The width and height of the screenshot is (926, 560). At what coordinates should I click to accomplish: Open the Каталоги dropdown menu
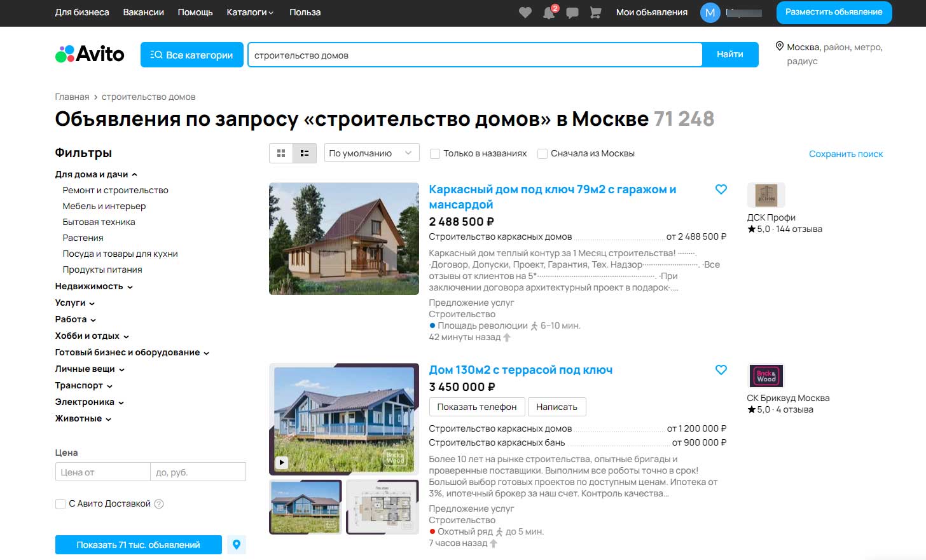tap(249, 13)
